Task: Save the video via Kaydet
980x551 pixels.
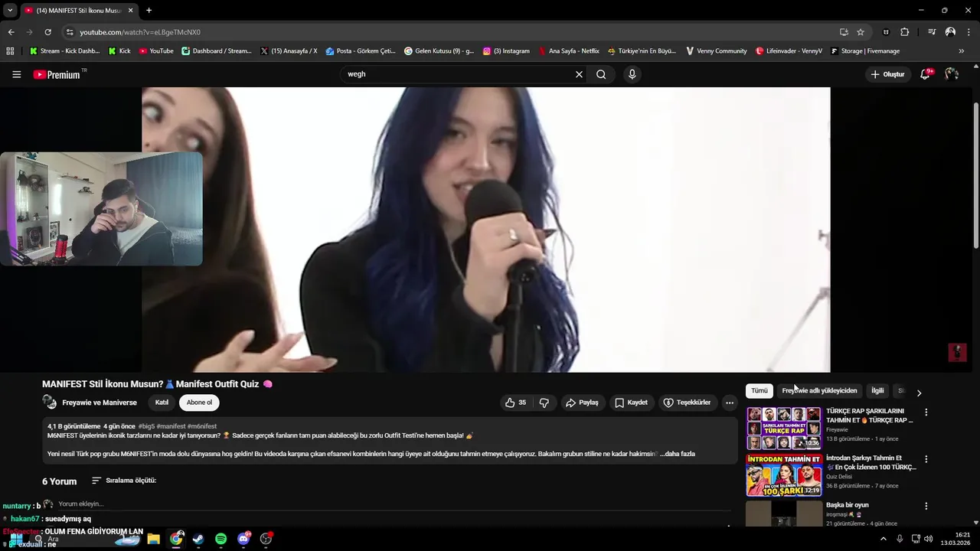Action: pyautogui.click(x=631, y=403)
